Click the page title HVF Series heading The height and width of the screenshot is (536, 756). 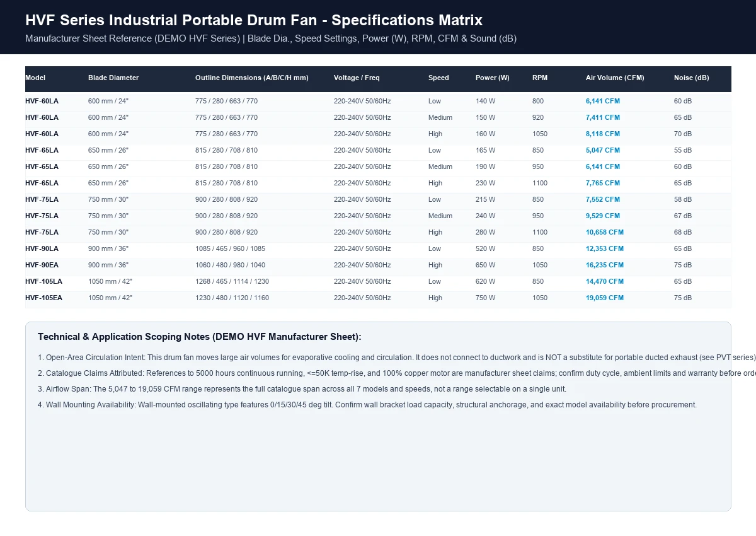(x=254, y=20)
